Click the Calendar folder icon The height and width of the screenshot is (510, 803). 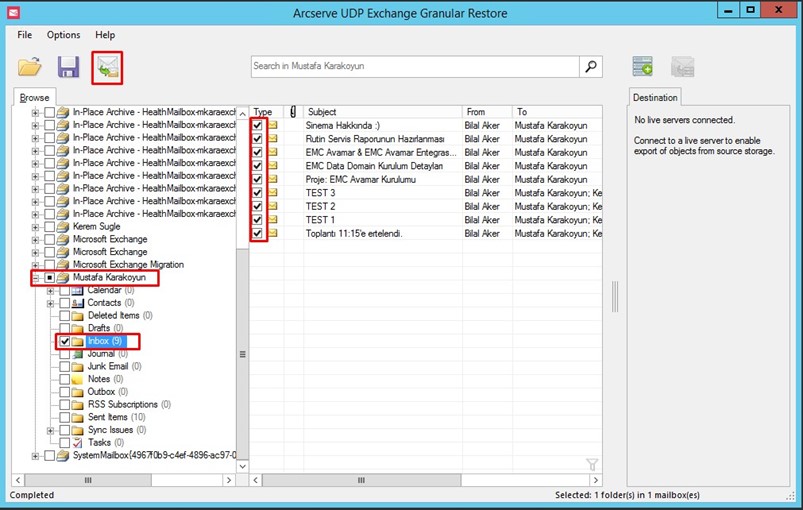[77, 290]
